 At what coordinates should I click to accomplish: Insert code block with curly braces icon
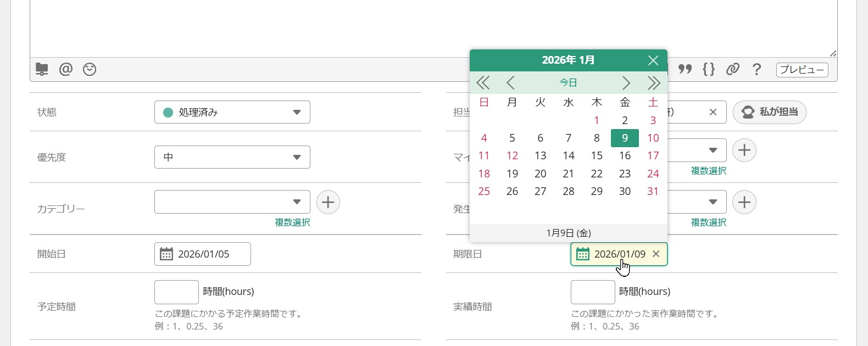709,69
